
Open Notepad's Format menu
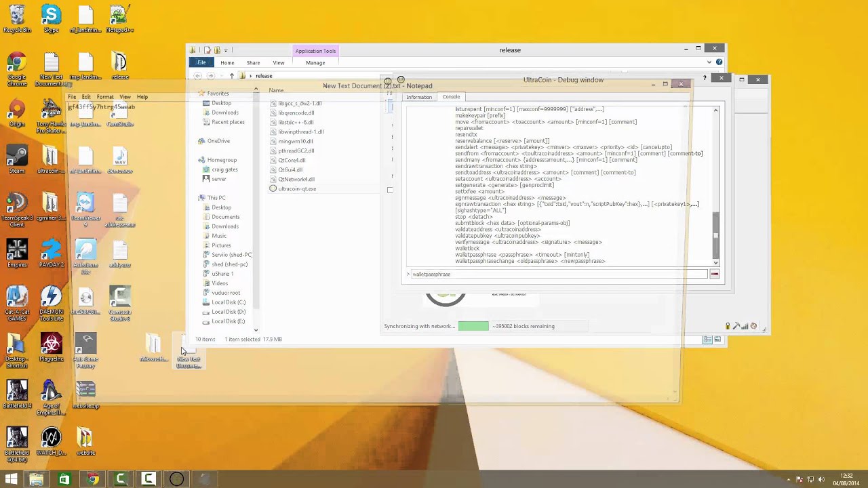point(105,97)
